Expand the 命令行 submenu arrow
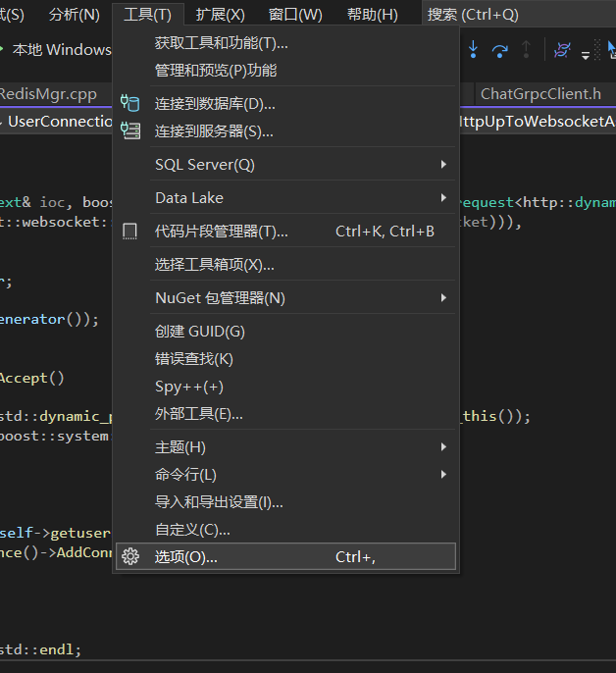The height and width of the screenshot is (673, 616). tap(443, 474)
